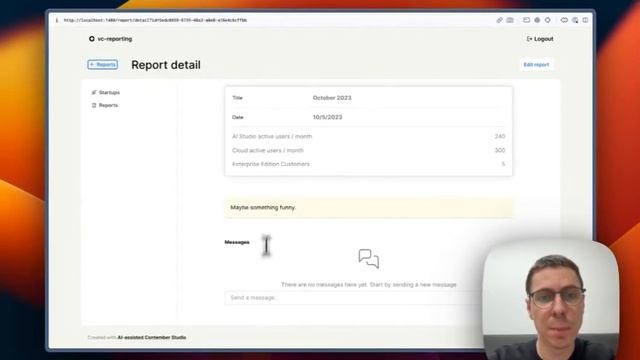The width and height of the screenshot is (640, 360).
Task: Click the Cloud active users value 300
Action: click(500, 150)
